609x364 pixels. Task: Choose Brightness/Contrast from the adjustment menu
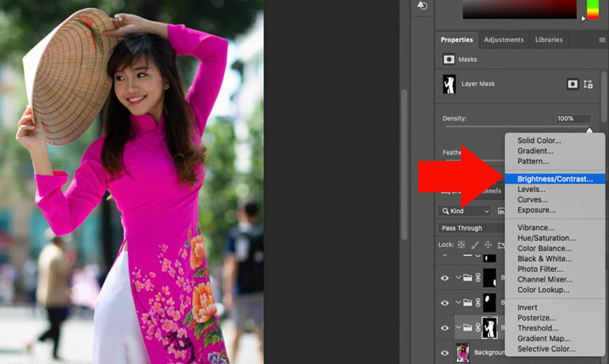tap(555, 178)
